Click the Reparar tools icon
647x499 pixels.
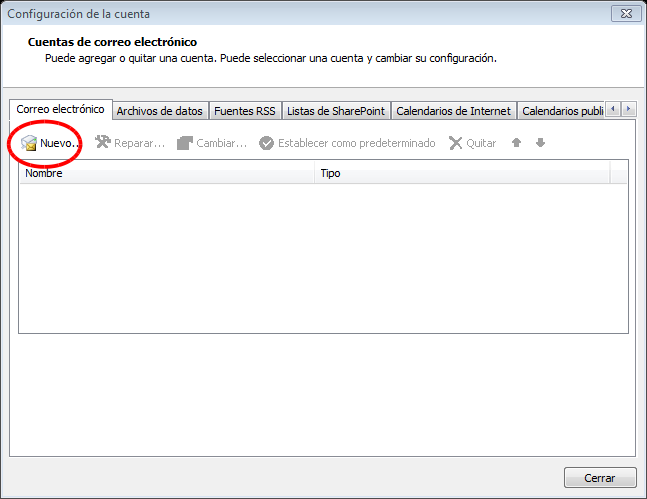[x=103, y=143]
